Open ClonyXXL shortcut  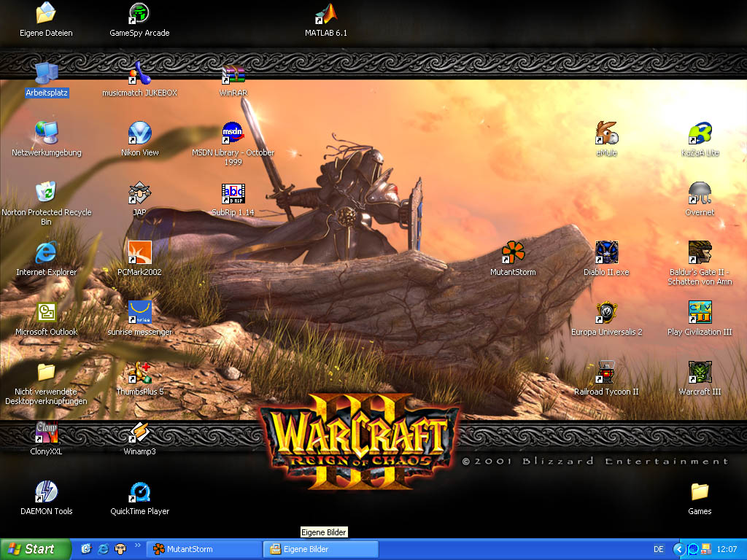(46, 432)
